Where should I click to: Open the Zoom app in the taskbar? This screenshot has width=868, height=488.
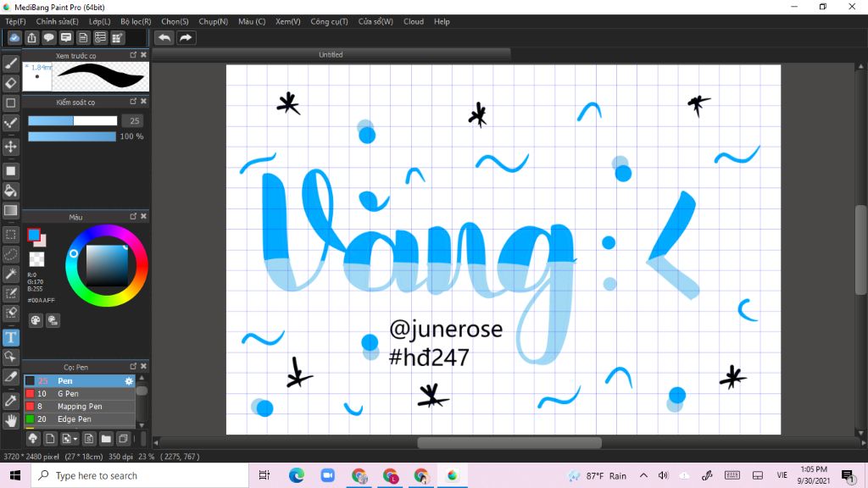click(x=327, y=475)
